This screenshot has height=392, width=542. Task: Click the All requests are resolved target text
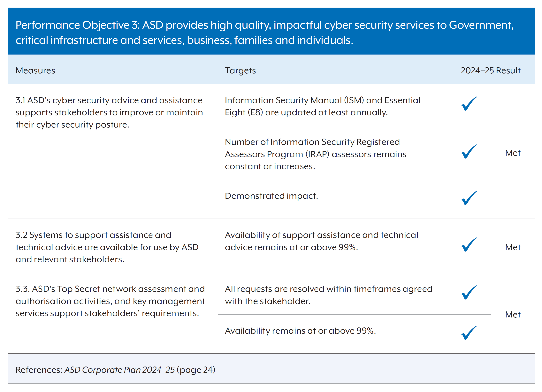(x=329, y=295)
